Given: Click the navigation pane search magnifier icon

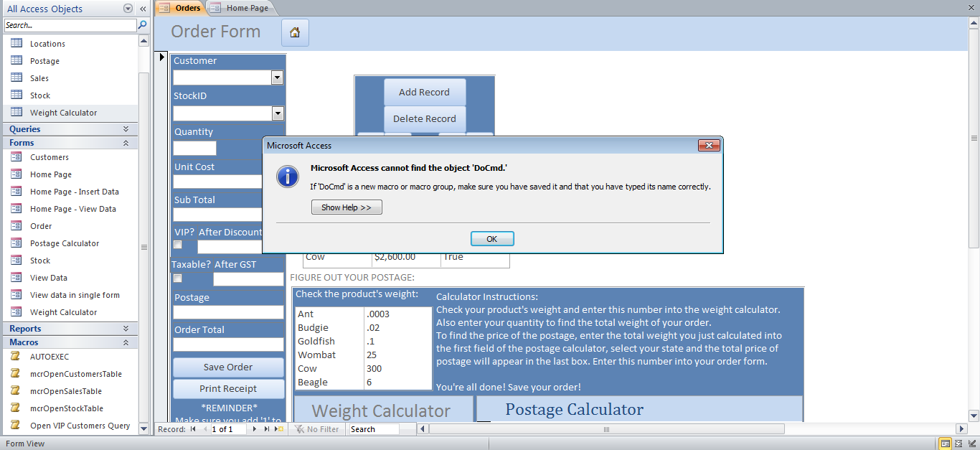Looking at the screenshot, I should pyautogui.click(x=142, y=25).
